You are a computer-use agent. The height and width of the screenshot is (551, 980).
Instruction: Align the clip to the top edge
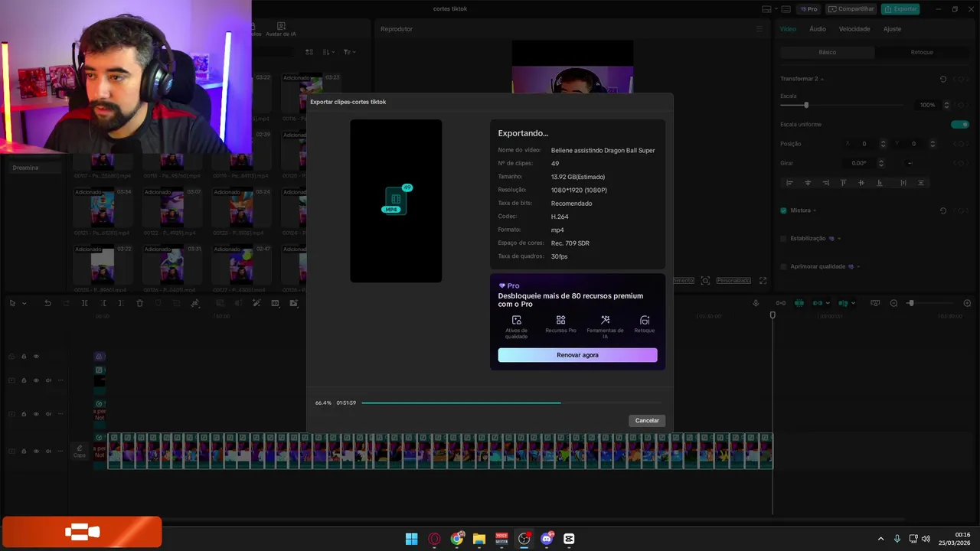(844, 183)
